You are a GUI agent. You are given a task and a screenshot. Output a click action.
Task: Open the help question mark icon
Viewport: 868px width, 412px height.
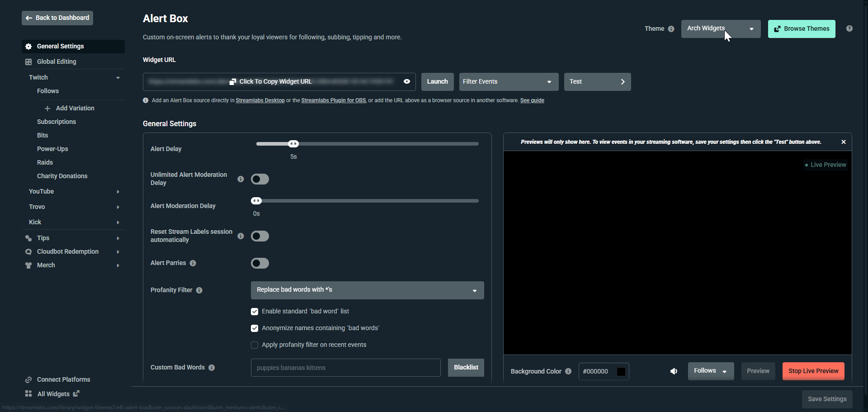849,28
